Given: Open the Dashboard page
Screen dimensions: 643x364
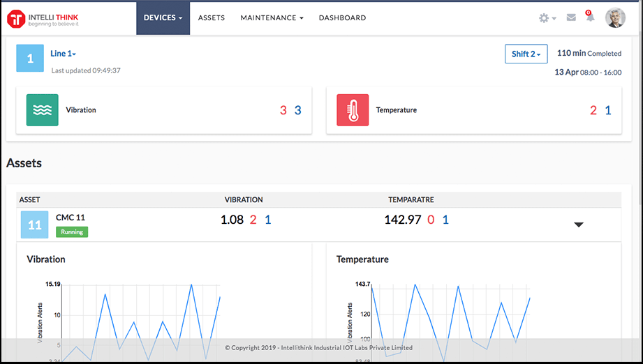Looking at the screenshot, I should [x=342, y=18].
